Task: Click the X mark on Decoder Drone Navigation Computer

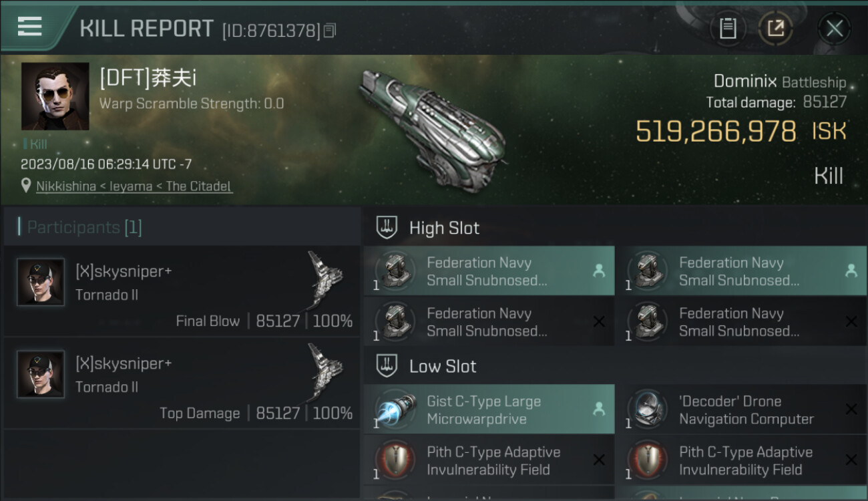Action: (851, 409)
